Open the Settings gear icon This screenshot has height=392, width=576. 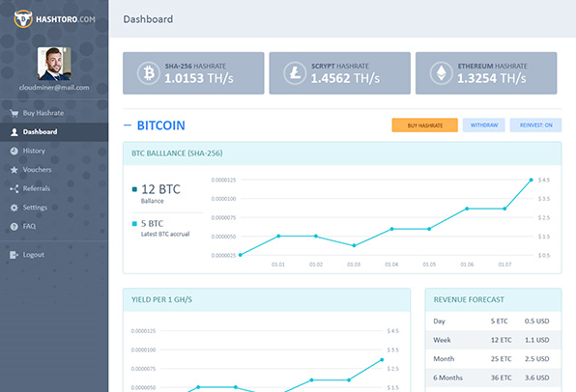[x=14, y=208]
